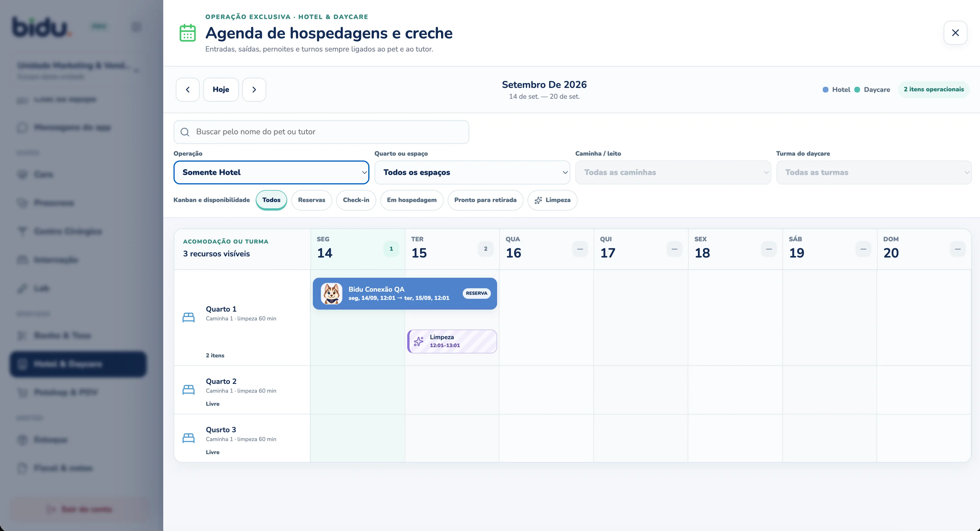The image size is (980, 531).
Task: Click the green calendar icon in header
Action: [188, 33]
